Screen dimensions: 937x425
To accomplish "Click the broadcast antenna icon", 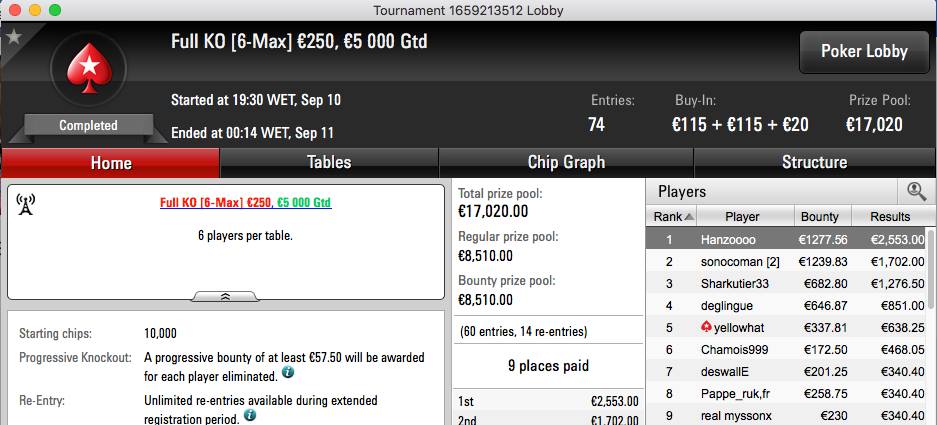I will coord(25,204).
